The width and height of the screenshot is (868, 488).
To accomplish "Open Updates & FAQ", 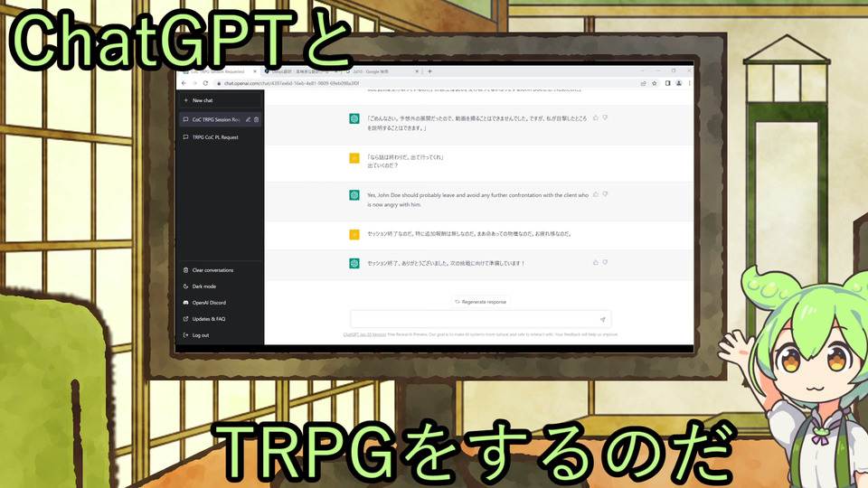I will (x=203, y=319).
